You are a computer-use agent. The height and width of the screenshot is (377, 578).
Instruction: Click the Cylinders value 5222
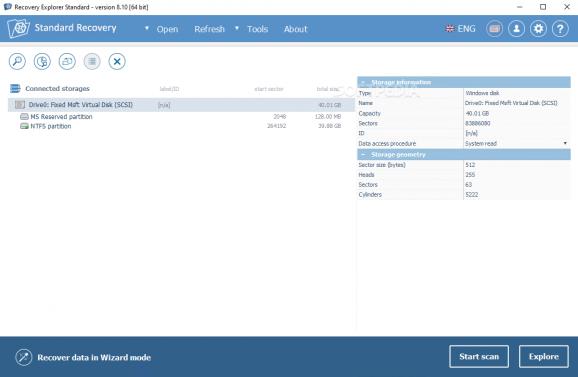pyautogui.click(x=471, y=195)
